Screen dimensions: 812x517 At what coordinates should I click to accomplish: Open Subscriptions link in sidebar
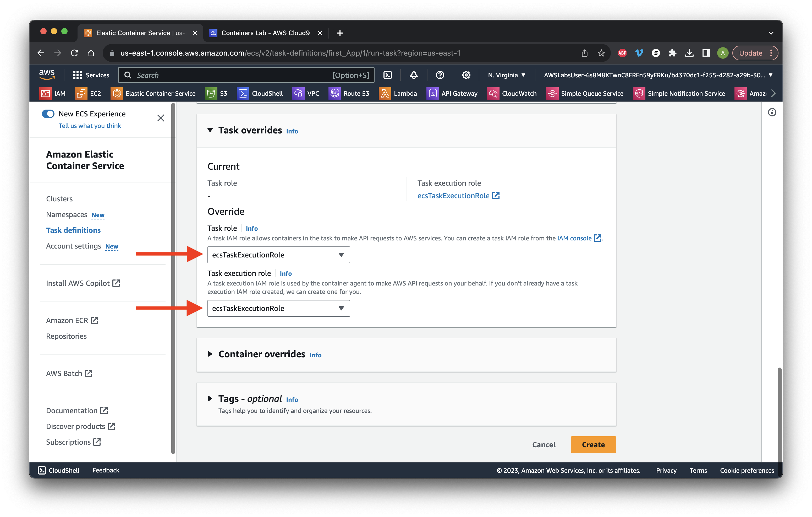point(74,442)
